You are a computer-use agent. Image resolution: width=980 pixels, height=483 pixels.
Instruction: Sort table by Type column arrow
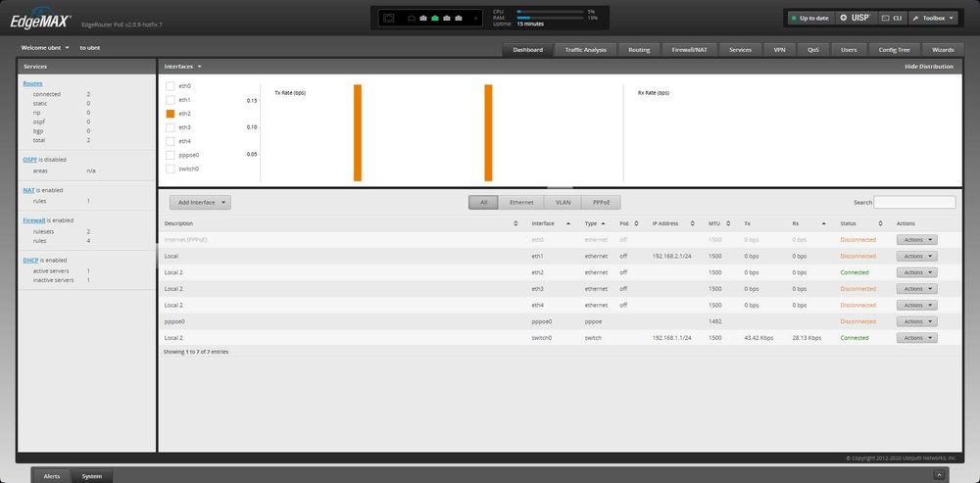point(603,223)
